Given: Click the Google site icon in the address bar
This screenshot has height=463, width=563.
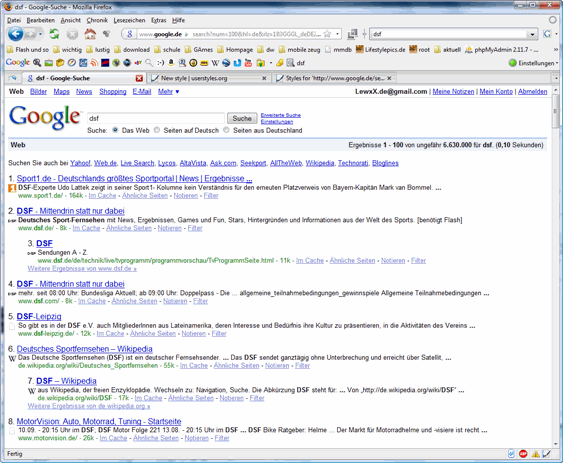Looking at the screenshot, I should click(130, 34).
